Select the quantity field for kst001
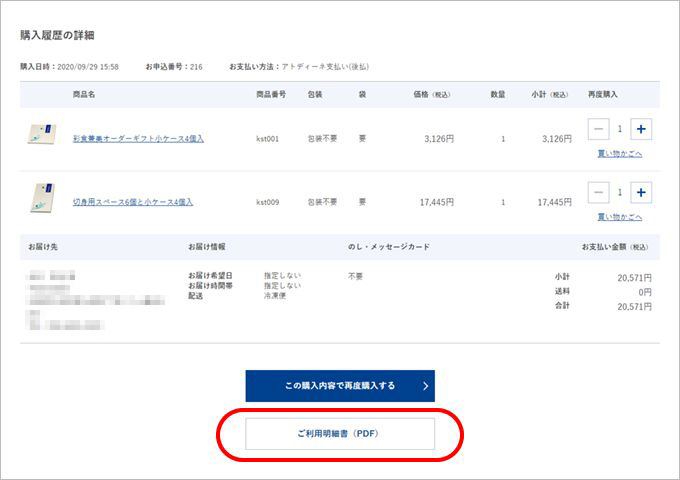The image size is (680, 480). 619,129
